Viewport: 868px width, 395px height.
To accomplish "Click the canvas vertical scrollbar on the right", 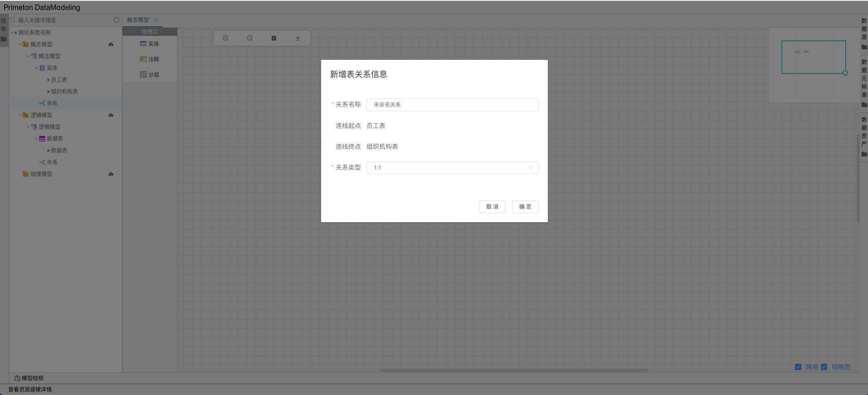I will pos(858,178).
